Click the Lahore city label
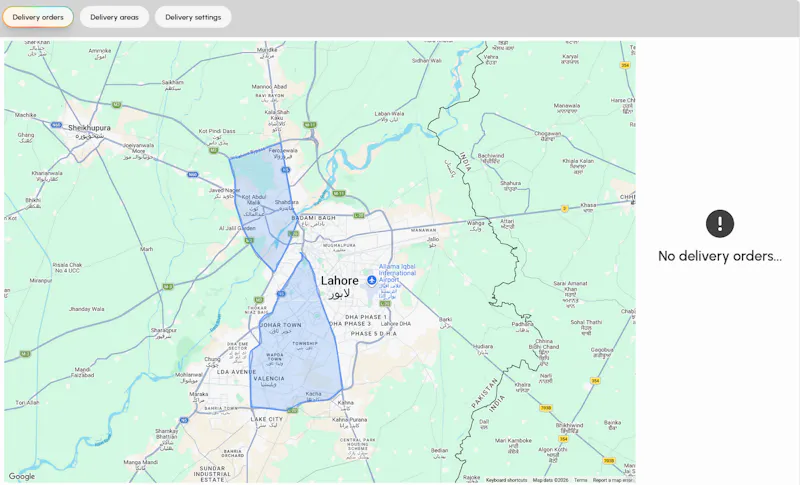The image size is (800, 485). pos(339,281)
